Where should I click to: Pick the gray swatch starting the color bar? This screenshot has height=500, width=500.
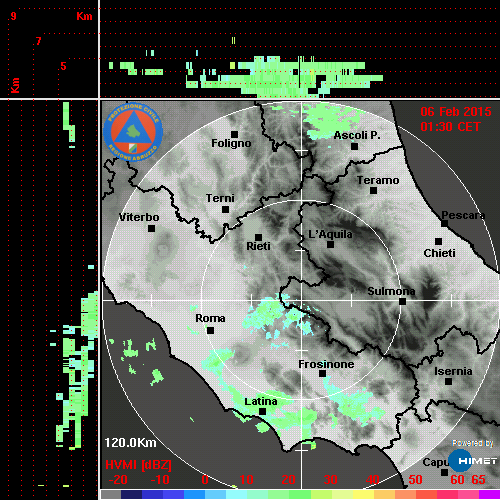[111, 494]
